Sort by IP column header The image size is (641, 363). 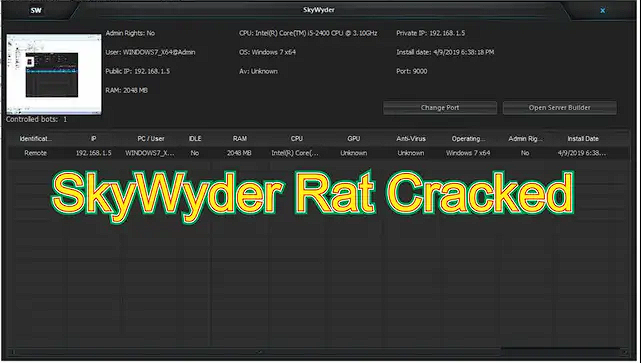(93, 139)
